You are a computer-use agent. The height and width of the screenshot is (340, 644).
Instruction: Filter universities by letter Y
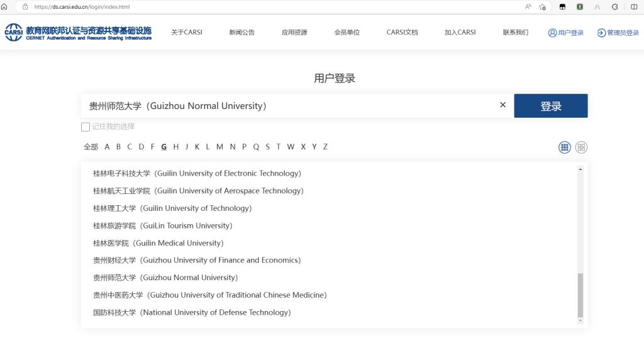coord(314,147)
